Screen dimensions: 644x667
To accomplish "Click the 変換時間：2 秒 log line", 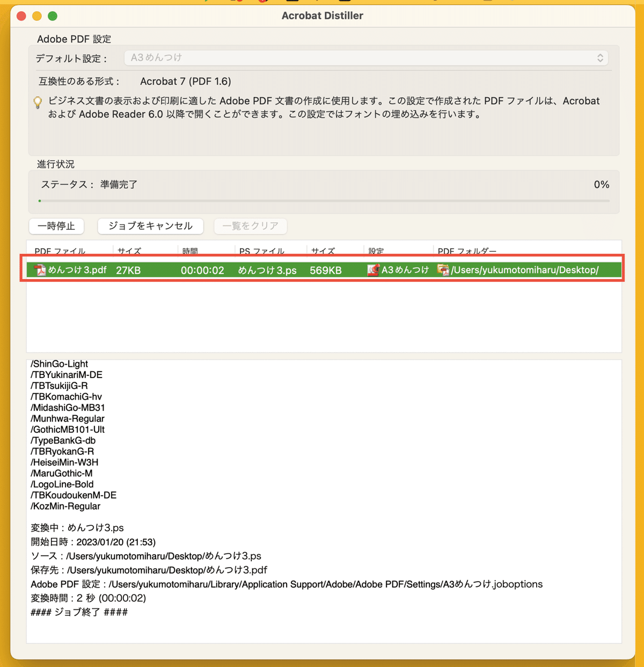I will point(89,598).
